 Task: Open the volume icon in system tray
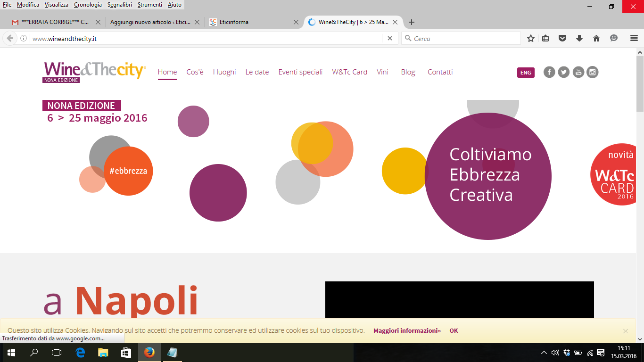(555, 353)
